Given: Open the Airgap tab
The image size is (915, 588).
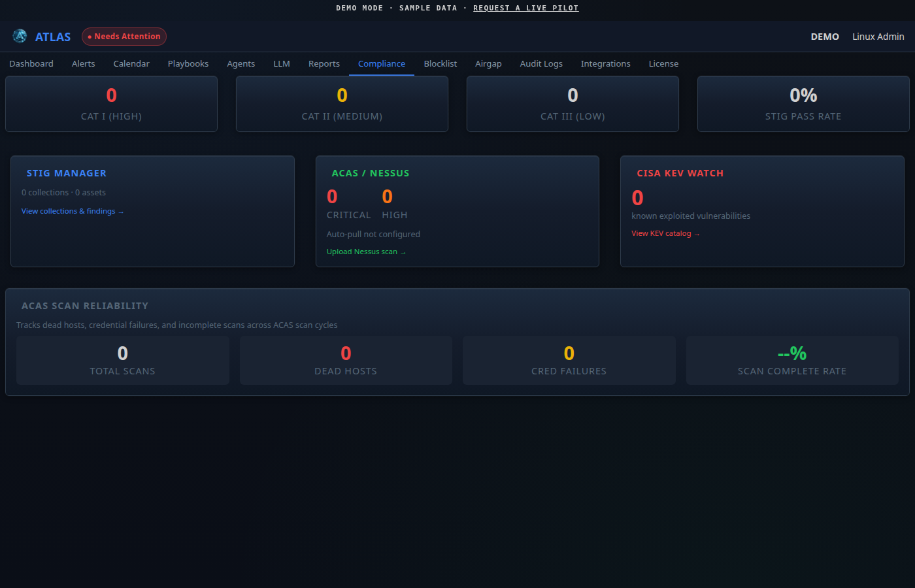Looking at the screenshot, I should [488, 63].
